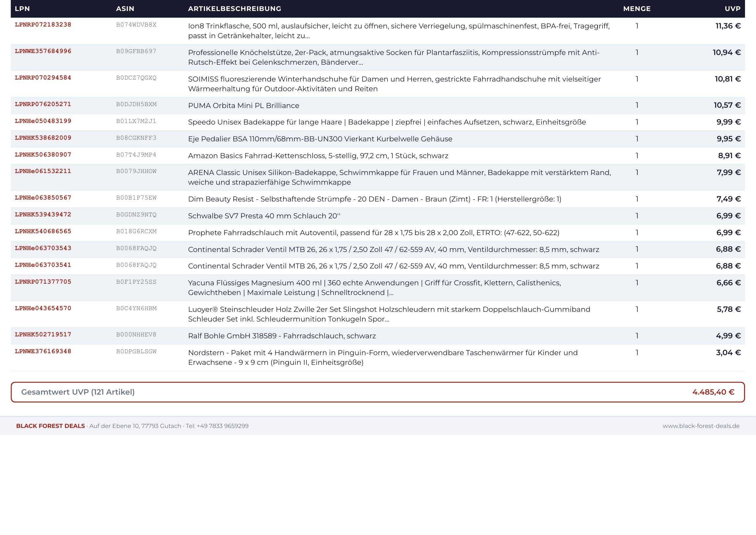Viewport: 756px width, 535px height.
Task: Click the UVP column header
Action: click(x=733, y=9)
